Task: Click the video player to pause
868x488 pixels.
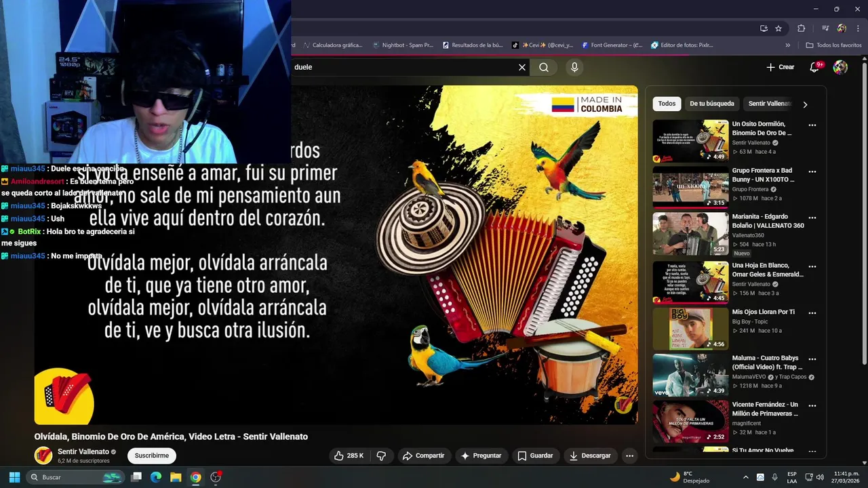Action: coord(336,254)
